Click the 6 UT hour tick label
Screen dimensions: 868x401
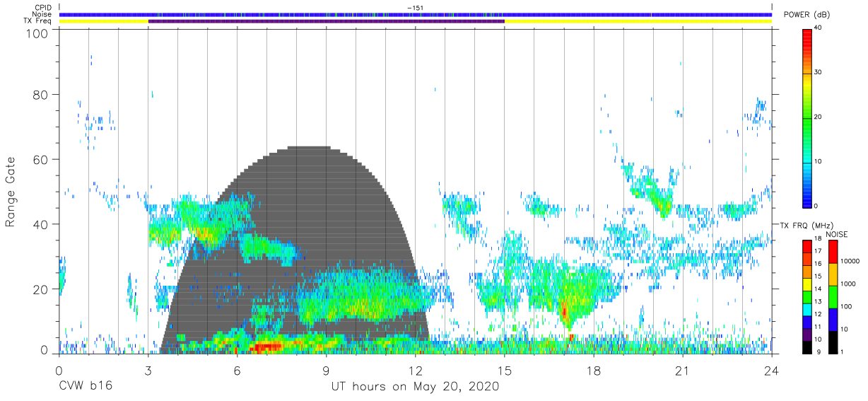237,370
